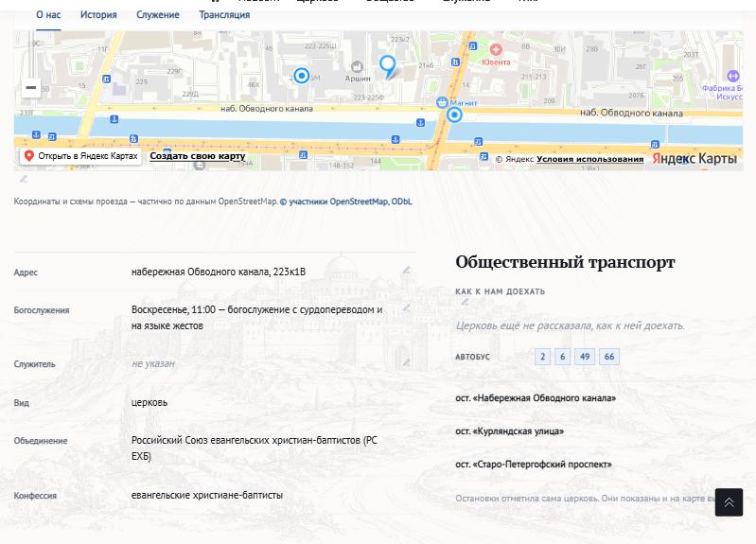Click the Магнит shopping basket icon
This screenshot has width=756, height=544.
442,102
